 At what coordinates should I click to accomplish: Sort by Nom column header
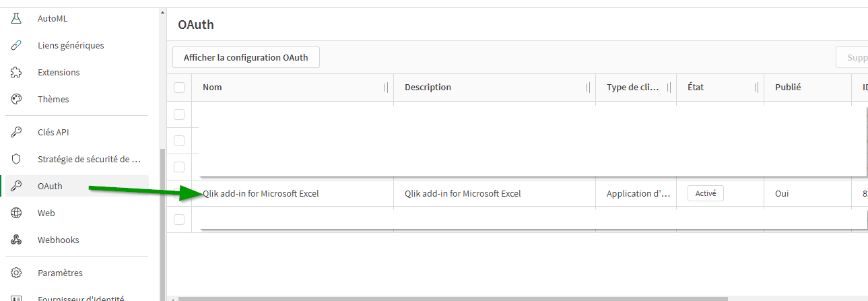pyautogui.click(x=212, y=88)
